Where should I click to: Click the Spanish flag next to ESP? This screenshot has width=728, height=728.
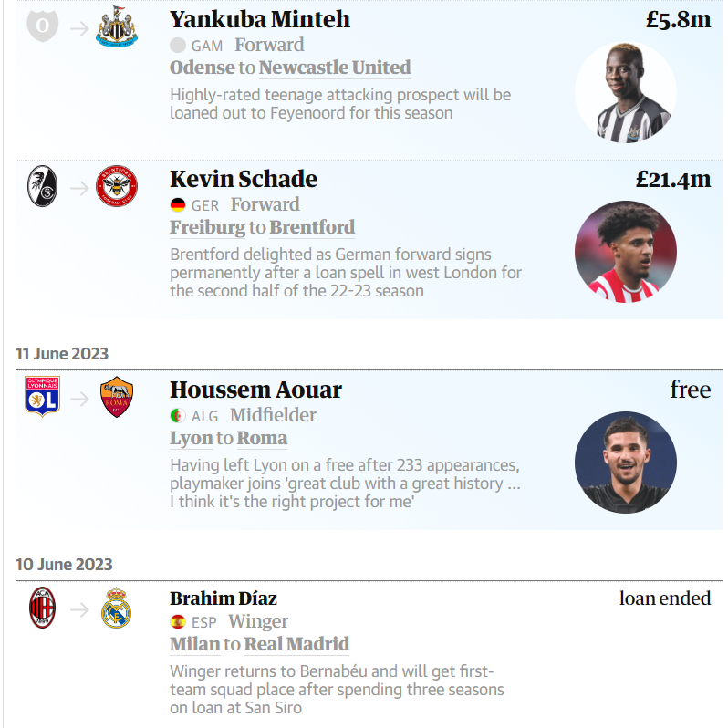click(178, 621)
